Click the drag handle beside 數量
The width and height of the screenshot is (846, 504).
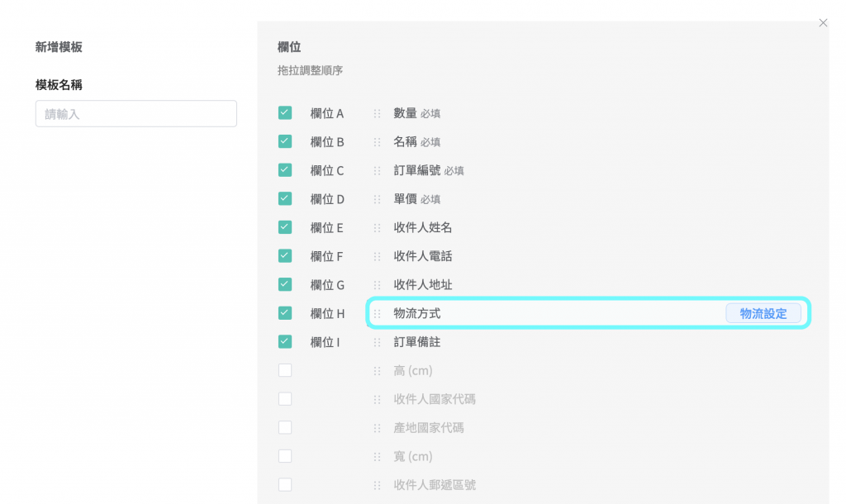tap(378, 113)
